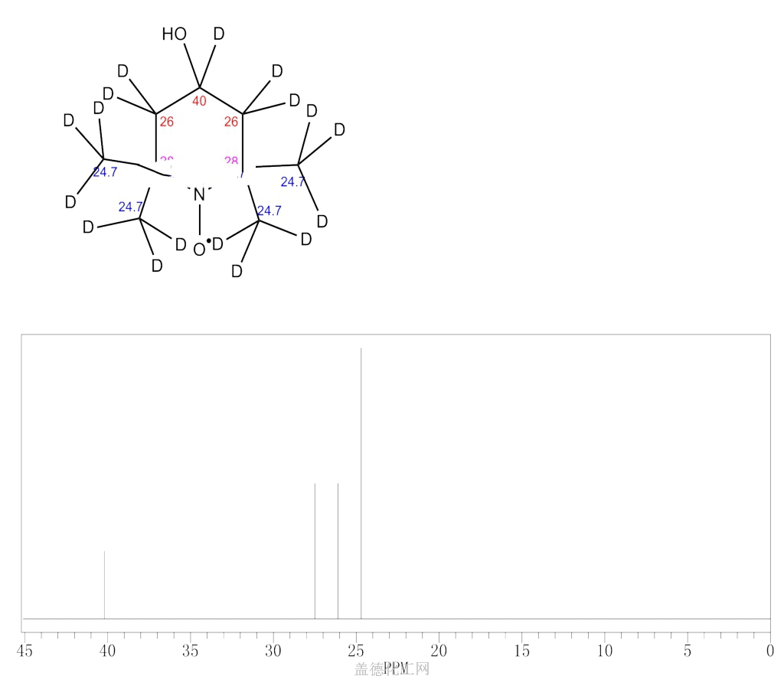Click the magenta 28 shift label

tap(231, 161)
